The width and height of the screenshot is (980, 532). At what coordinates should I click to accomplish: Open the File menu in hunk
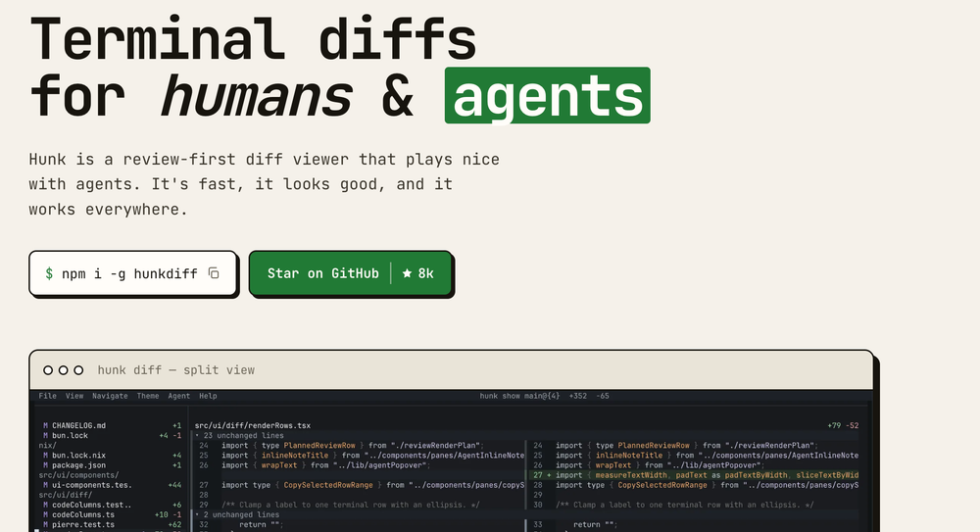[x=47, y=396]
